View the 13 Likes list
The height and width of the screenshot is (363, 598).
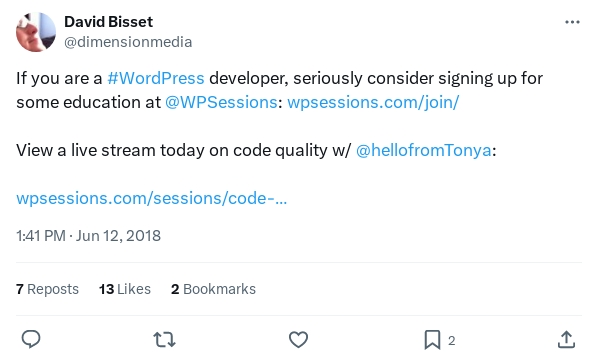tap(125, 289)
